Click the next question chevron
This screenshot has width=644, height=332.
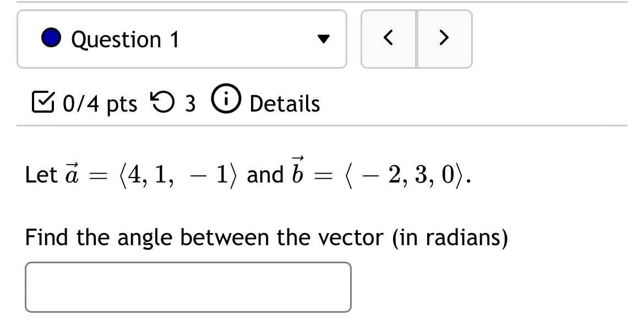pyautogui.click(x=445, y=38)
